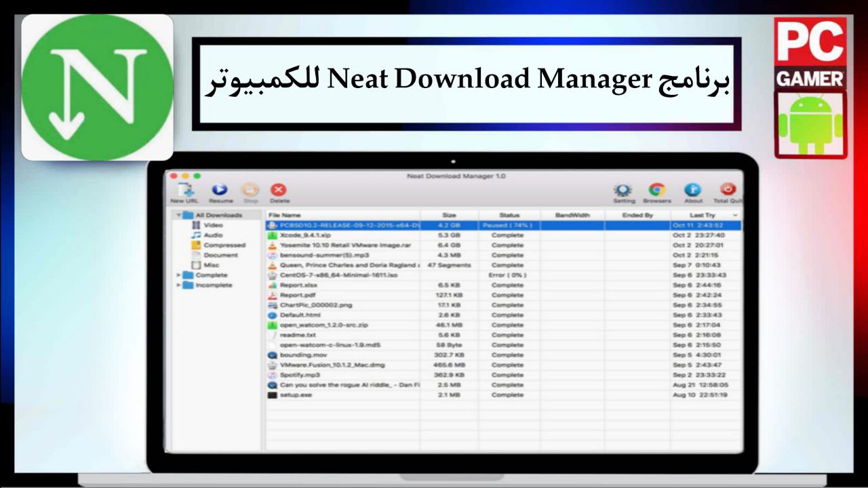This screenshot has width=868, height=488.
Task: Sort by the Ended By column header
Action: 637,215
